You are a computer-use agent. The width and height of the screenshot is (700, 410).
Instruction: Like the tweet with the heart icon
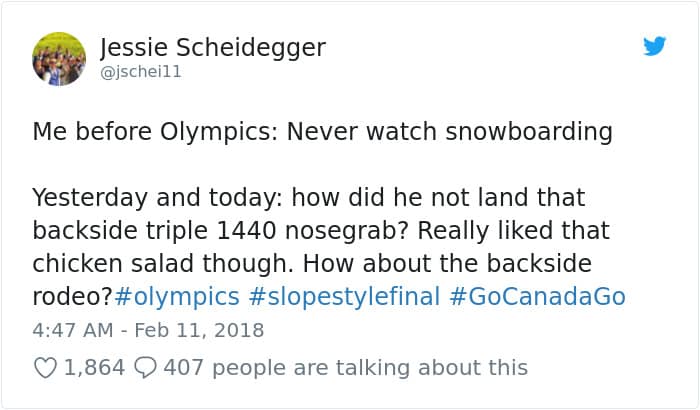(45, 368)
